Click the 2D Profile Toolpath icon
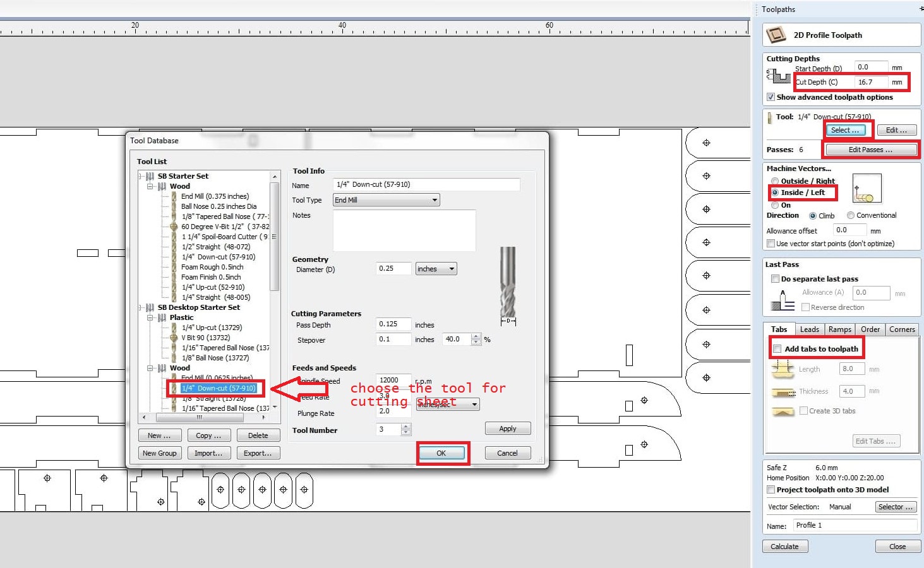The width and height of the screenshot is (924, 568). click(776, 35)
